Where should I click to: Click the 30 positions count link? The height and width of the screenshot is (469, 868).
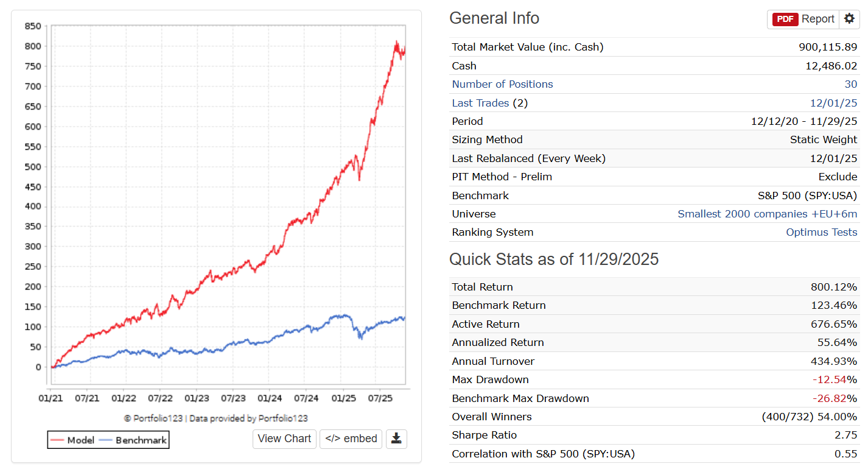[x=850, y=84]
